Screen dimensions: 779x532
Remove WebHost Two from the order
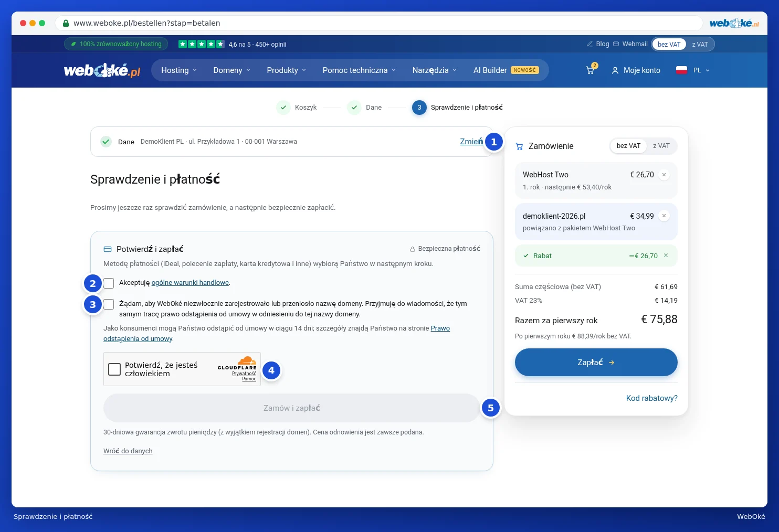pyautogui.click(x=664, y=175)
